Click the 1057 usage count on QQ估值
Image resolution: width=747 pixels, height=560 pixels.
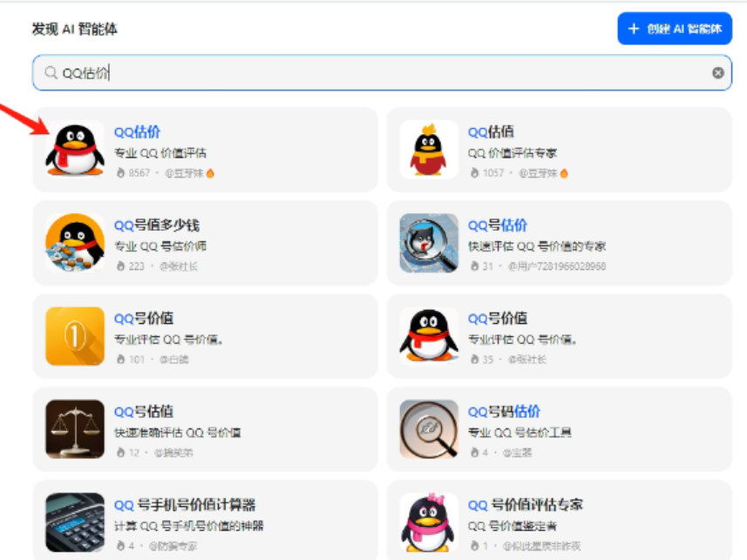[x=493, y=172]
